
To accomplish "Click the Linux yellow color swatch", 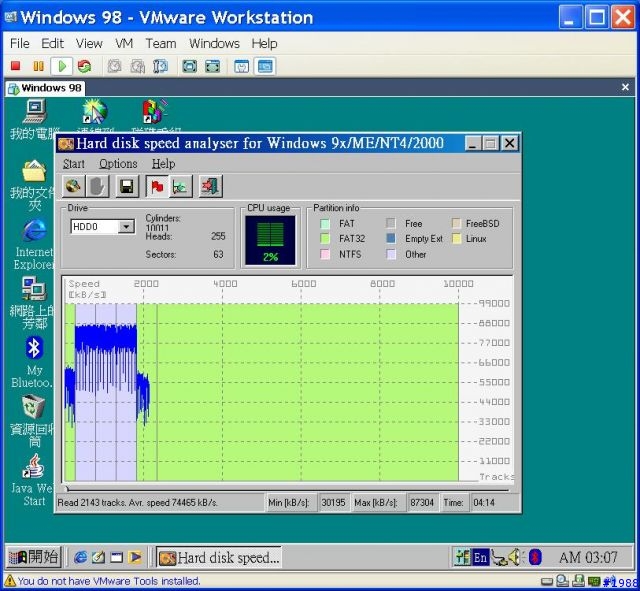I will coord(456,238).
